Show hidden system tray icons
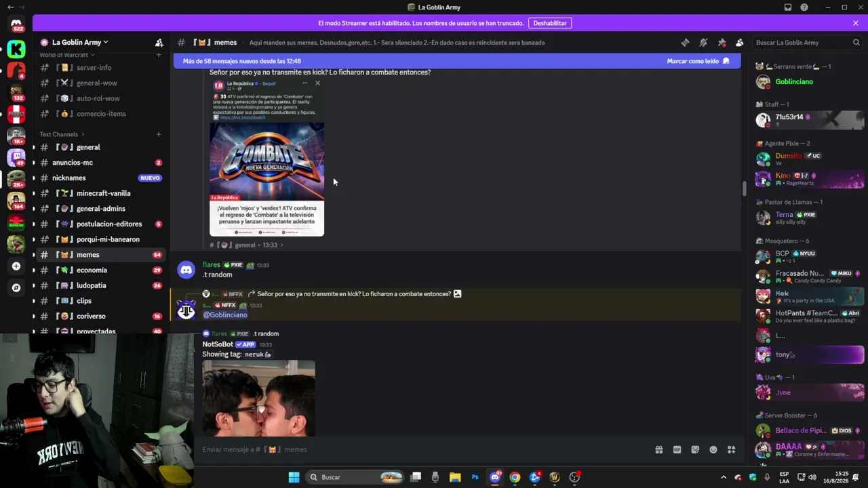Viewport: 868px width, 488px height. click(724, 477)
